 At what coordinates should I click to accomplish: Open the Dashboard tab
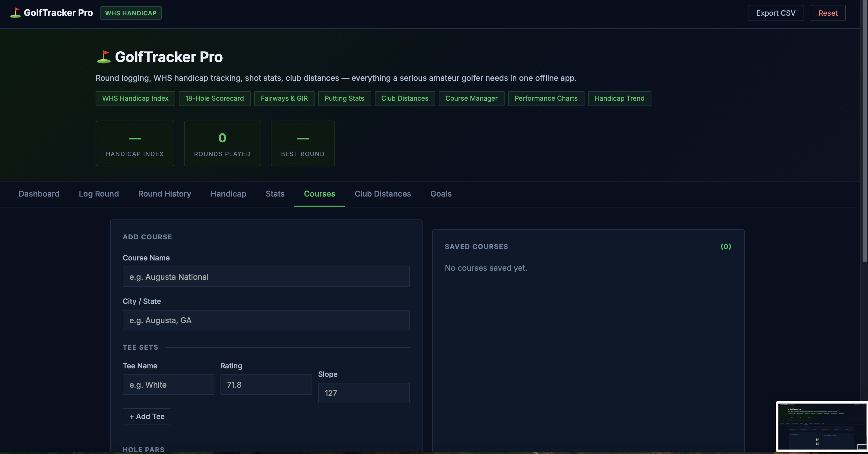(39, 194)
